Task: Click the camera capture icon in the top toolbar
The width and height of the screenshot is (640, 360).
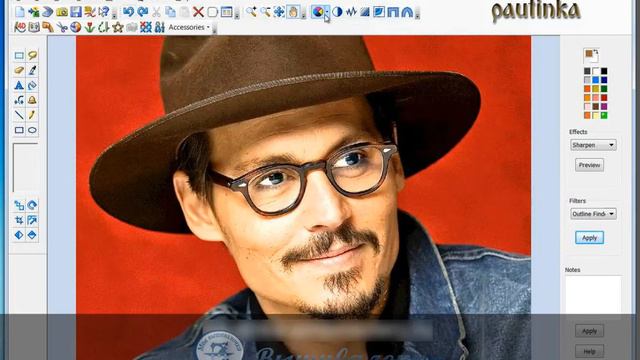Action: point(62,12)
